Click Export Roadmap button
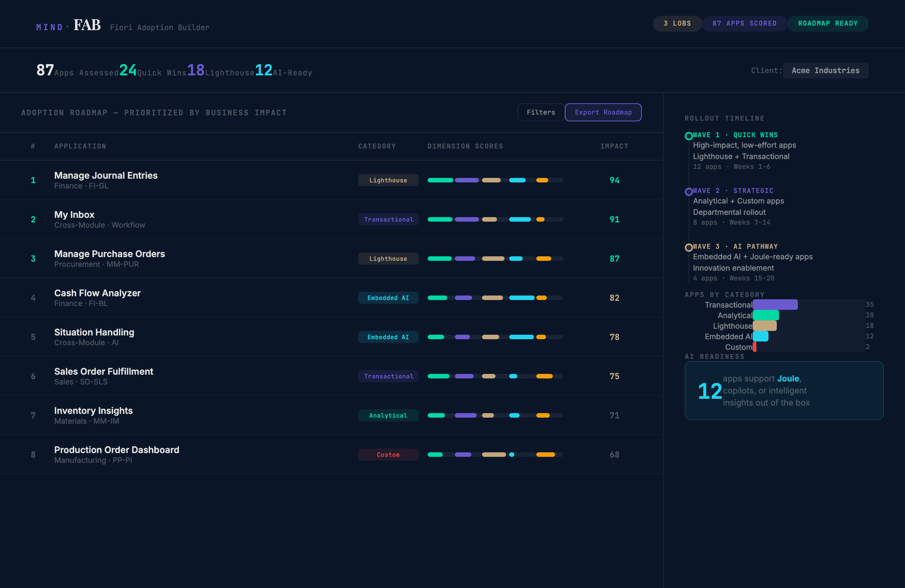Screen dimensions: 905x588 [x=603, y=112]
